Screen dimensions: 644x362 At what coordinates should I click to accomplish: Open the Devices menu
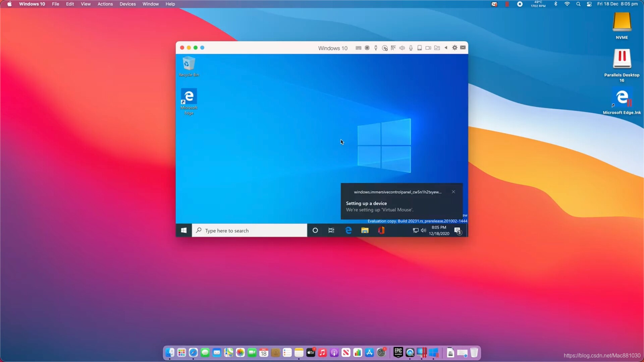coord(127,4)
